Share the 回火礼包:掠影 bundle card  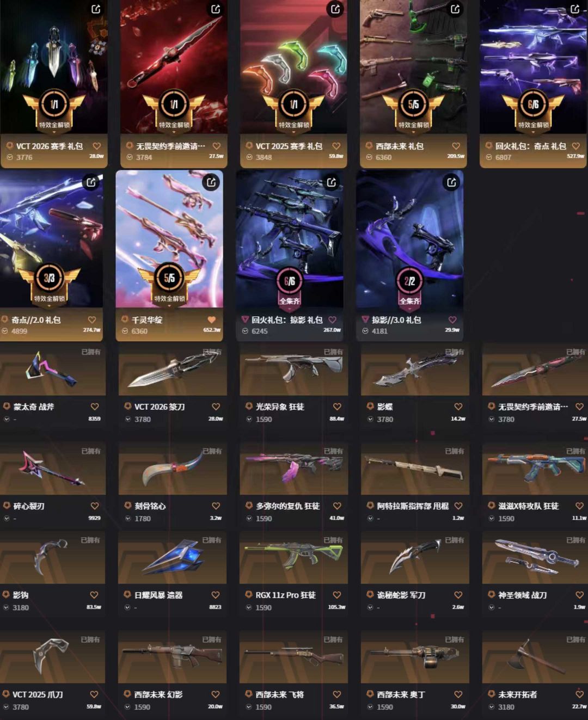[331, 182]
